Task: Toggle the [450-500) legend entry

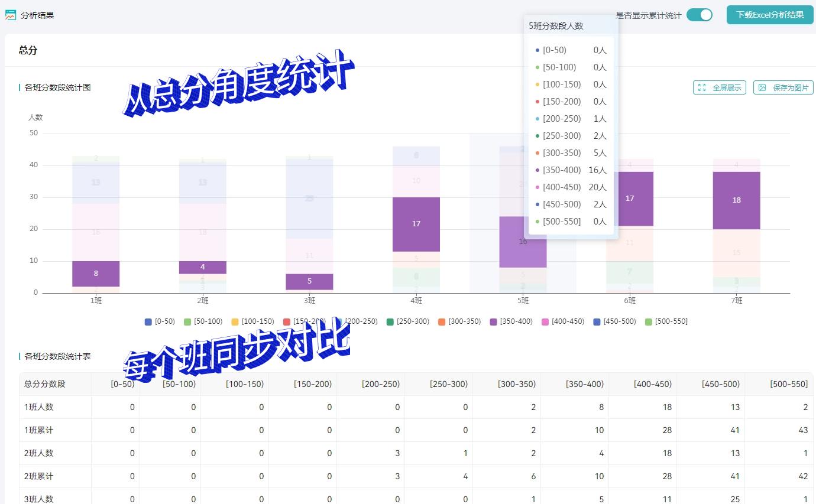Action: click(x=597, y=321)
